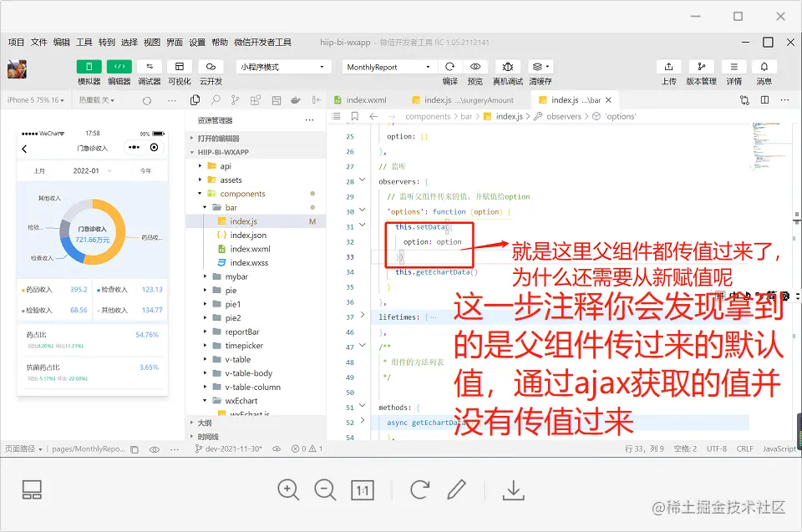This screenshot has height=532, width=802.
Task: Open the extensions icon in sidebar
Action: pos(256,100)
